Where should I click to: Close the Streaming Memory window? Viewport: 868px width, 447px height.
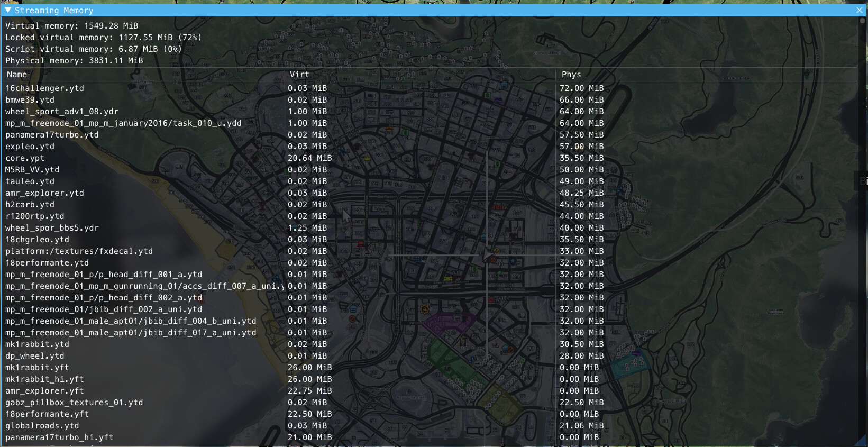pyautogui.click(x=860, y=10)
